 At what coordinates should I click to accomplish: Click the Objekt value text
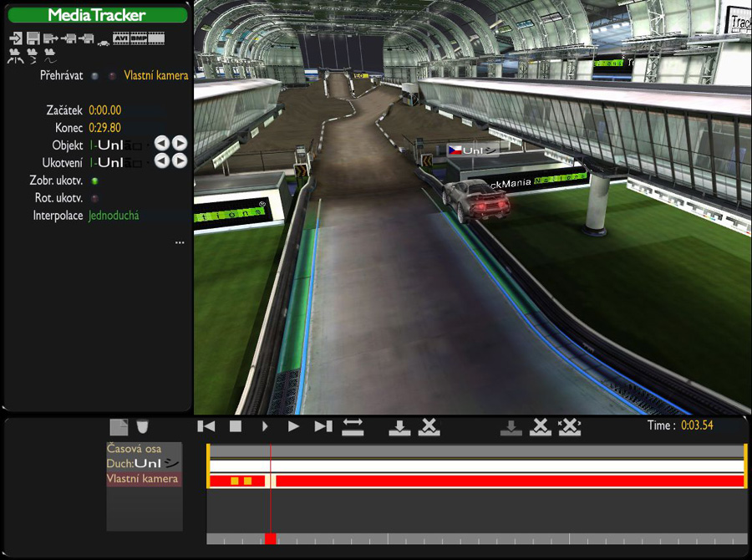tap(115, 145)
